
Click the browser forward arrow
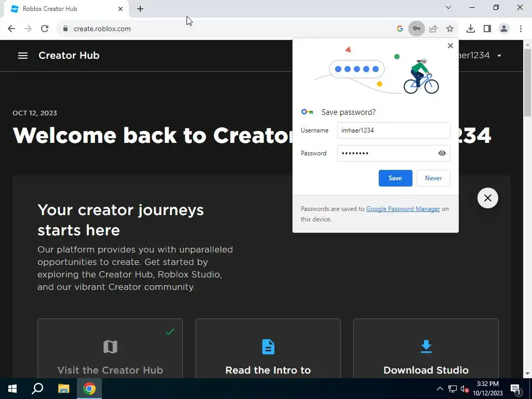(28, 29)
